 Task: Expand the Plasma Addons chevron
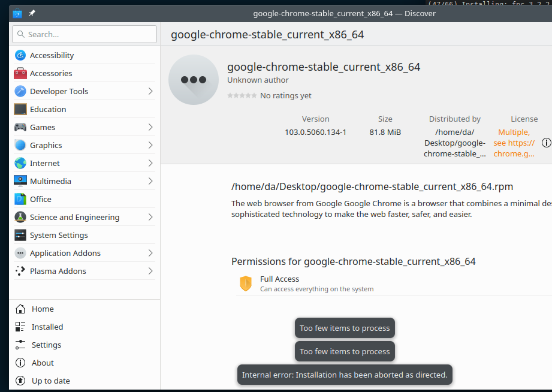[150, 271]
